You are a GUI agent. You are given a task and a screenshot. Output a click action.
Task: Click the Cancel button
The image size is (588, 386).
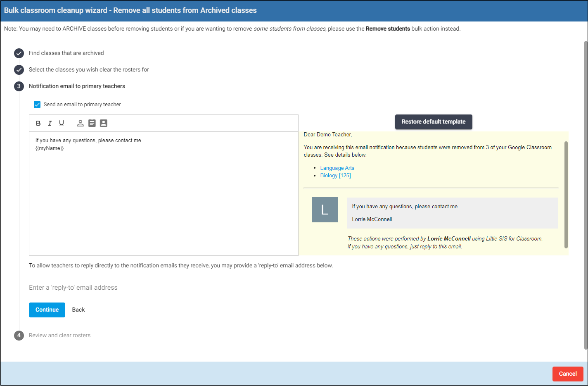[568, 374]
